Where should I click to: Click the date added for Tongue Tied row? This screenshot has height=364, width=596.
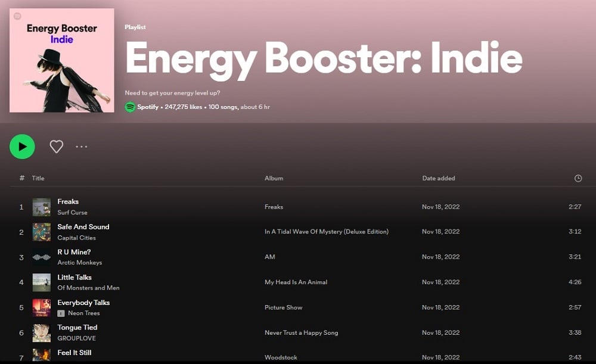click(x=440, y=332)
